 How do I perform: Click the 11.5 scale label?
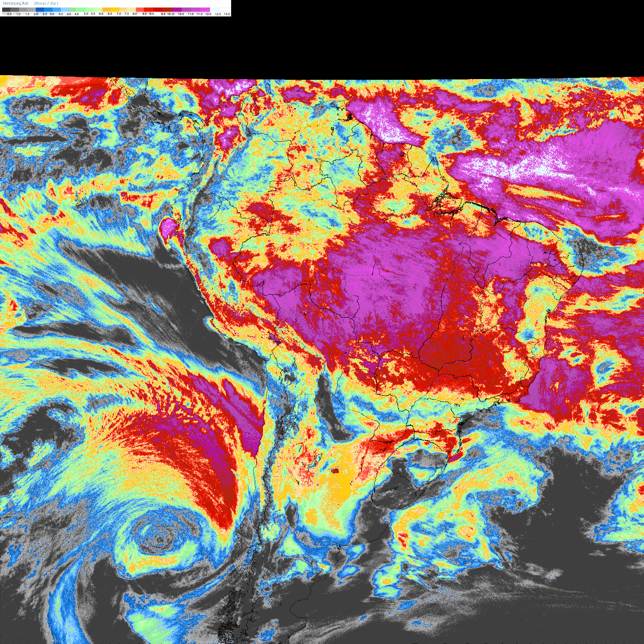coord(199,14)
